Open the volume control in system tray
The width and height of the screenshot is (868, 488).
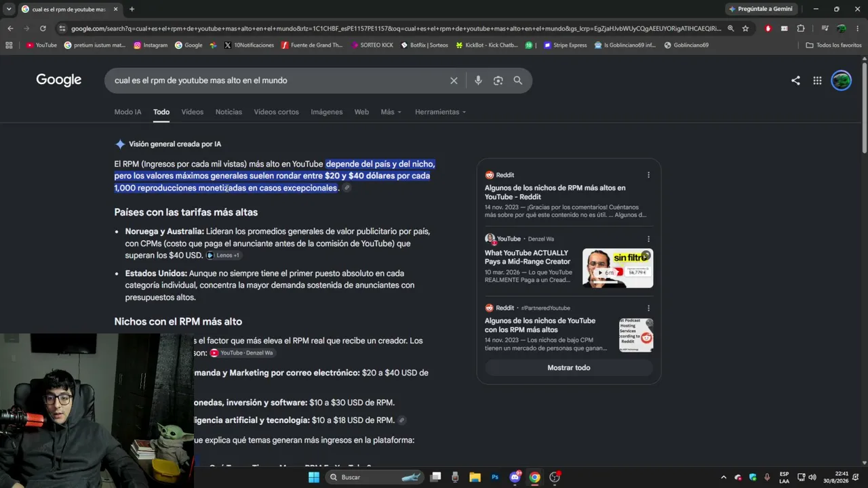(812, 477)
